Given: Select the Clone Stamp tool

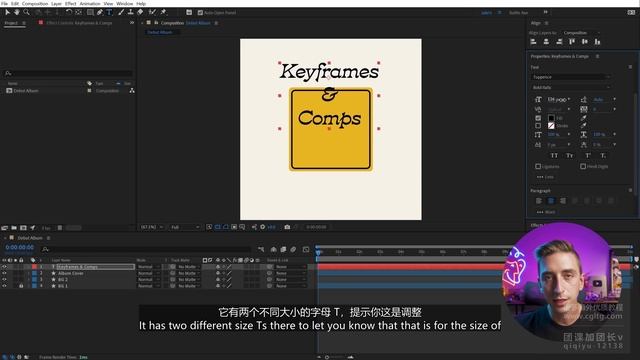Looking at the screenshot, I should [131, 12].
